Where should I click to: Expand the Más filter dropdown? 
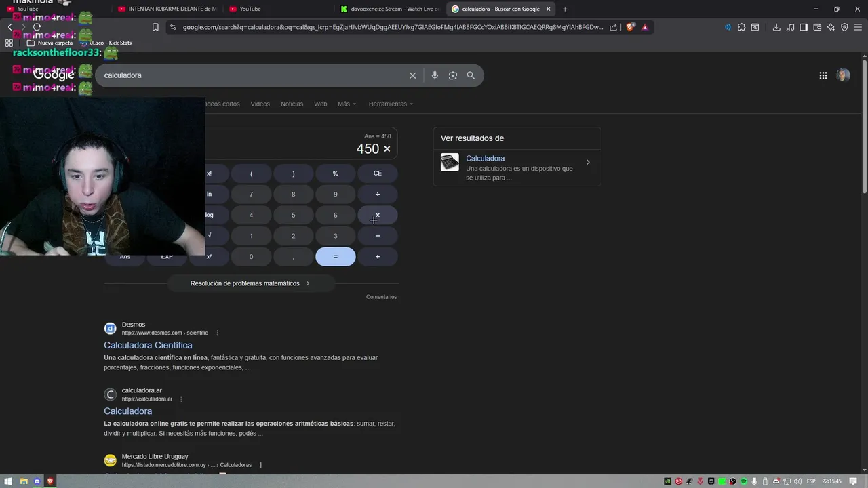click(x=347, y=104)
